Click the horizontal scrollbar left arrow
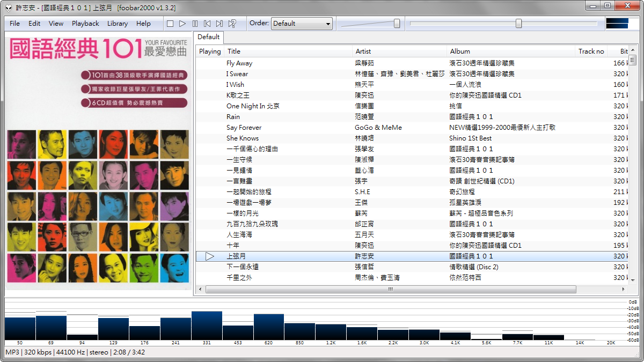 [200, 289]
